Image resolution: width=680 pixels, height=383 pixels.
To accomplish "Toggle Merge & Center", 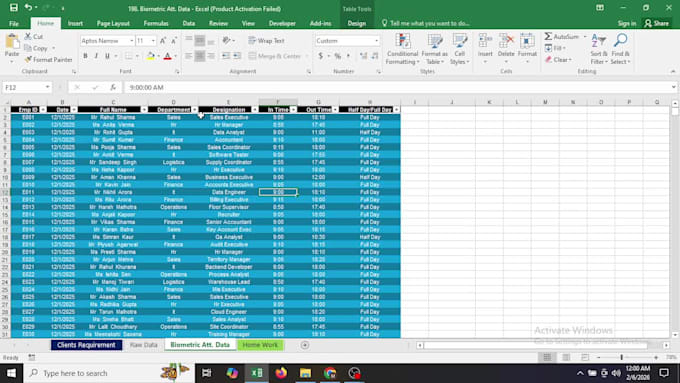I will pyautogui.click(x=275, y=56).
